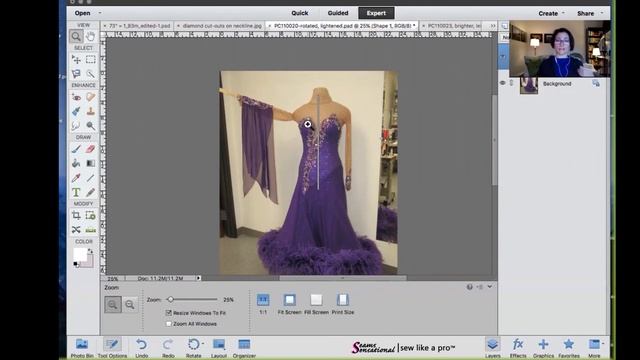Click the Print Size button
Image resolution: width=640 pixels, height=360 pixels.
point(343,304)
